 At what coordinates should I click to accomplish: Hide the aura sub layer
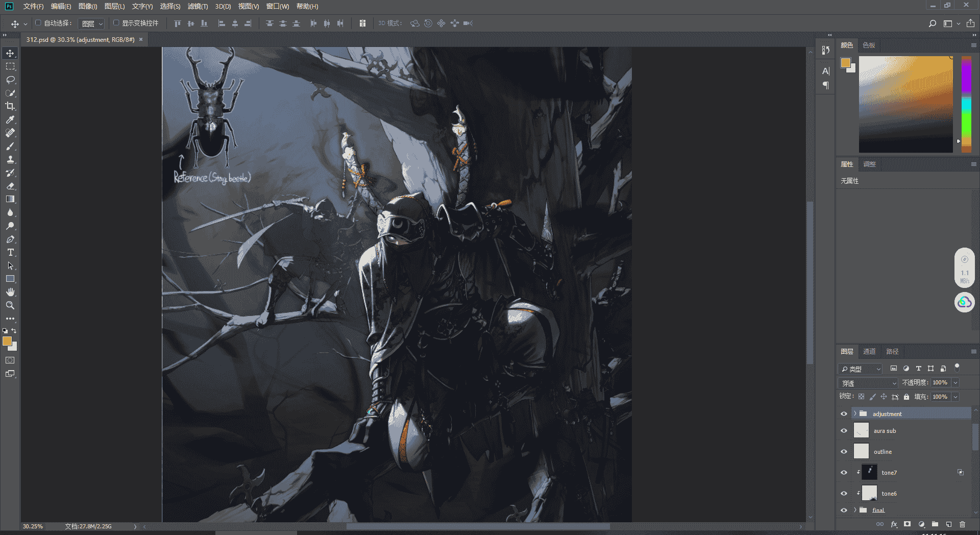point(844,431)
